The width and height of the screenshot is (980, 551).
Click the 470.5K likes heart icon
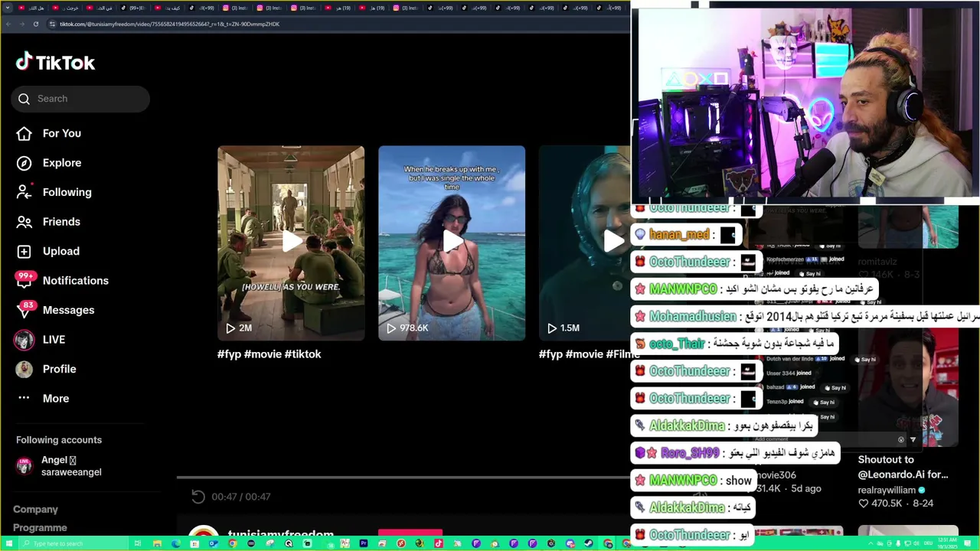[864, 504]
